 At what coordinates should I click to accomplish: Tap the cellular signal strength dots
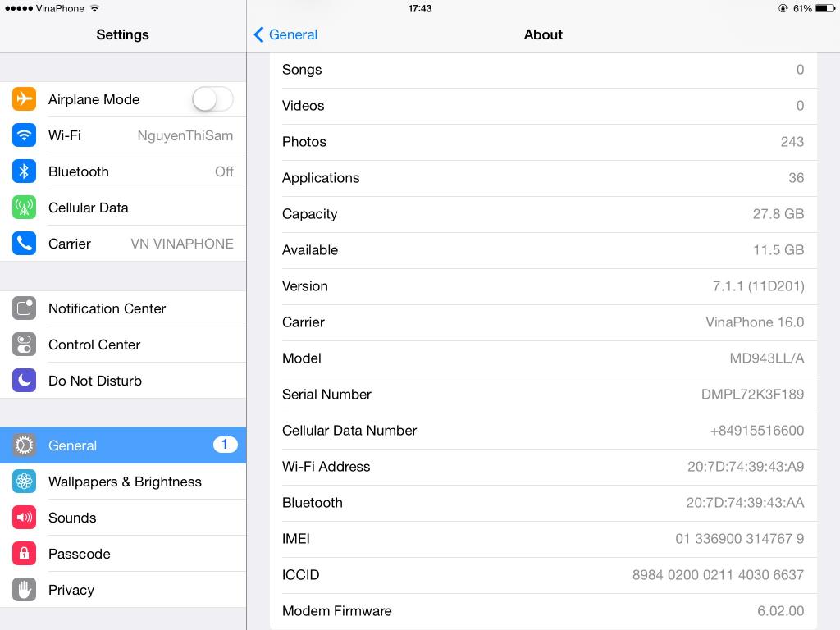click(x=19, y=8)
